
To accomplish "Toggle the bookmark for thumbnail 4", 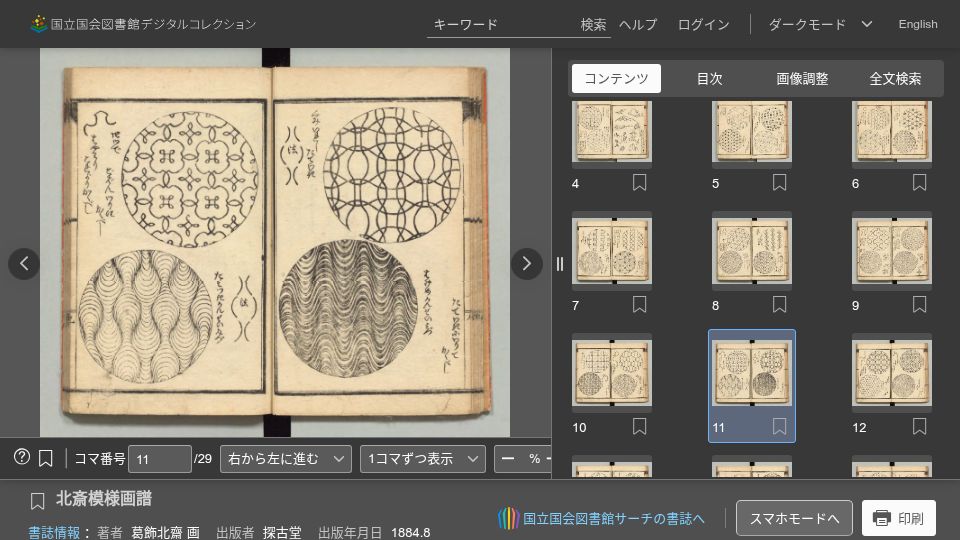I will 639,182.
